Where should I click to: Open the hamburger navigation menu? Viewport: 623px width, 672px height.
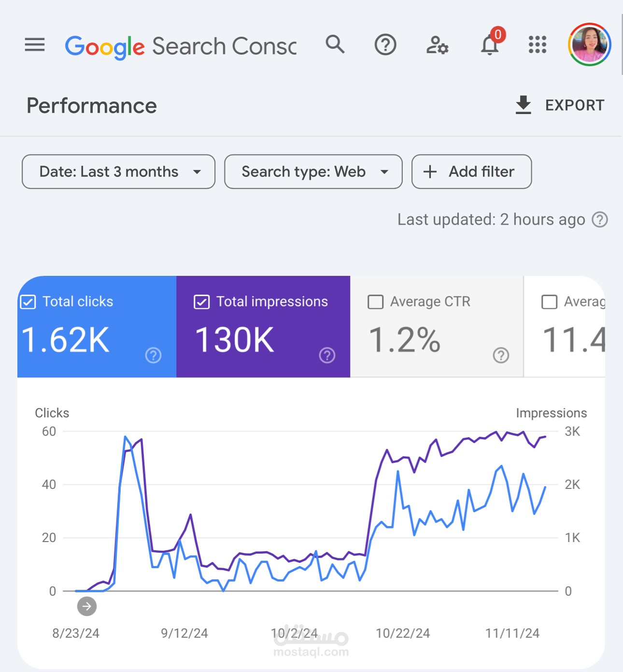click(35, 45)
